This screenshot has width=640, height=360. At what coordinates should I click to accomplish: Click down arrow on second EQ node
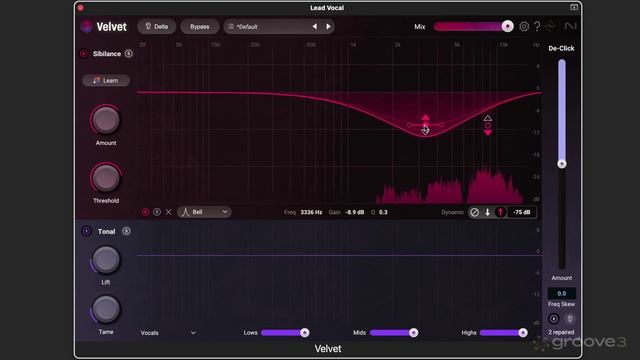point(488,133)
